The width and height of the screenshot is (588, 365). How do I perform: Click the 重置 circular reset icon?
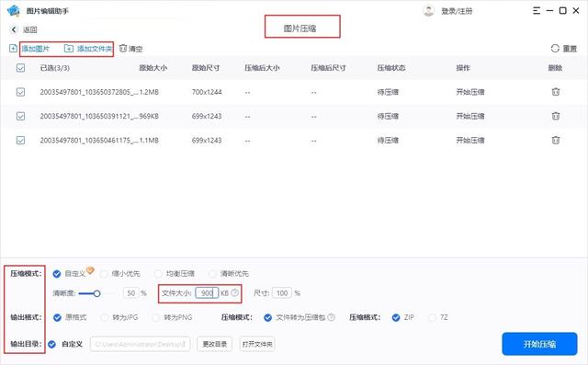tap(555, 49)
